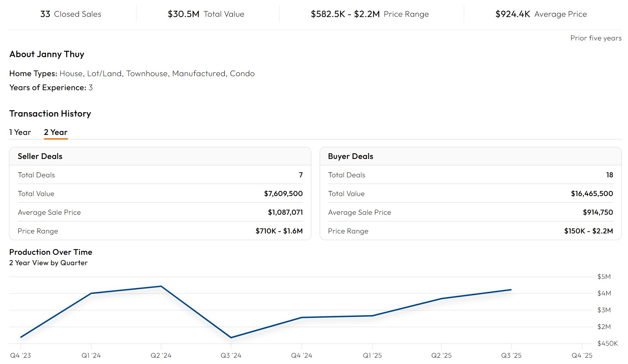Click the 33 Closed Sales stat

pos(71,14)
